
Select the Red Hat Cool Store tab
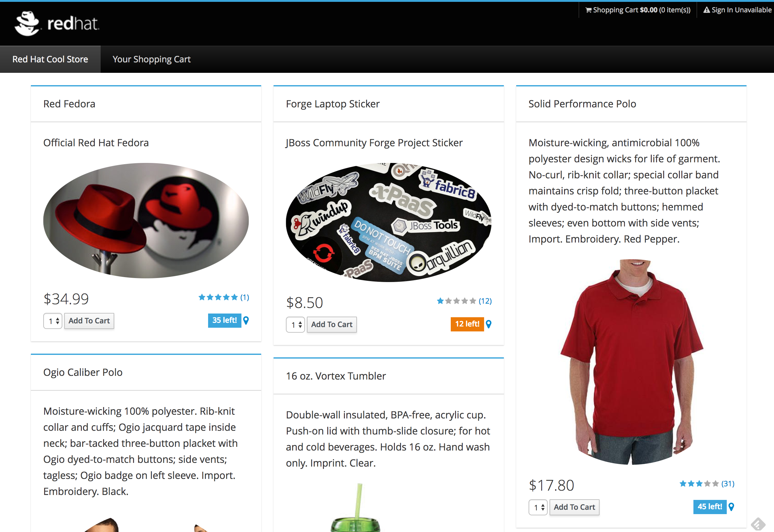[50, 58]
